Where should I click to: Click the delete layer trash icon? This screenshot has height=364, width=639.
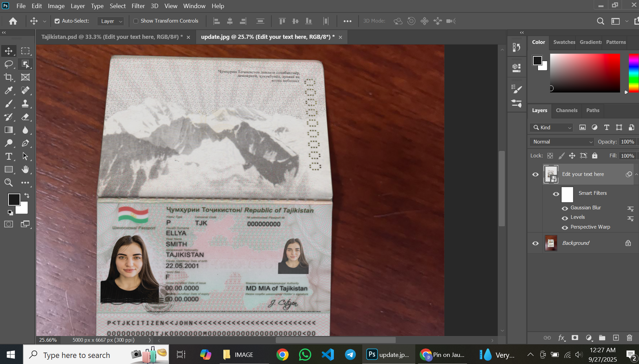click(x=629, y=338)
